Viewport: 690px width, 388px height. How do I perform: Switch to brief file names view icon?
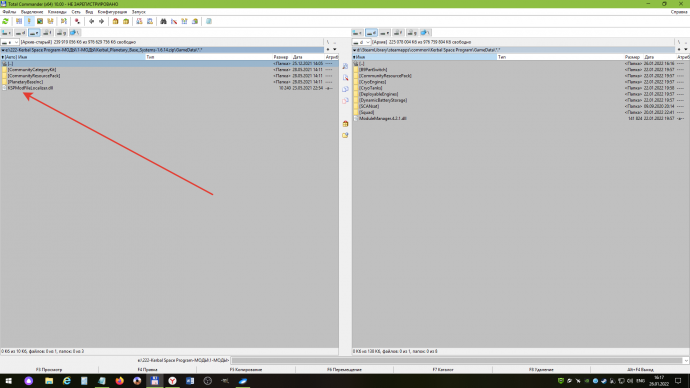point(19,21)
